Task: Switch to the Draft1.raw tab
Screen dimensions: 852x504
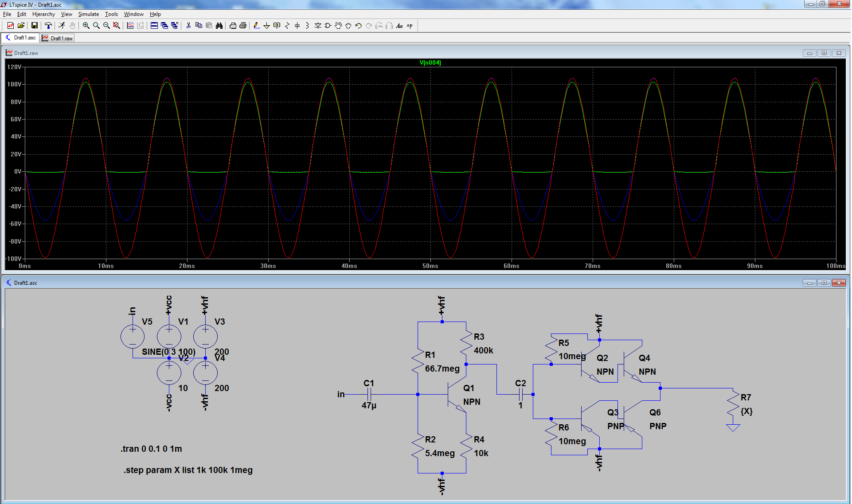Action: coord(57,39)
